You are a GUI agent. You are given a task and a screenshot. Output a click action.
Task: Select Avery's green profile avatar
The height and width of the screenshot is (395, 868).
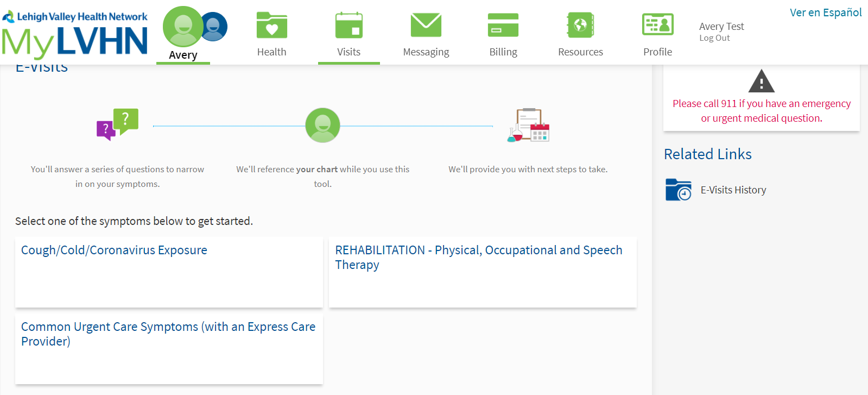click(183, 27)
